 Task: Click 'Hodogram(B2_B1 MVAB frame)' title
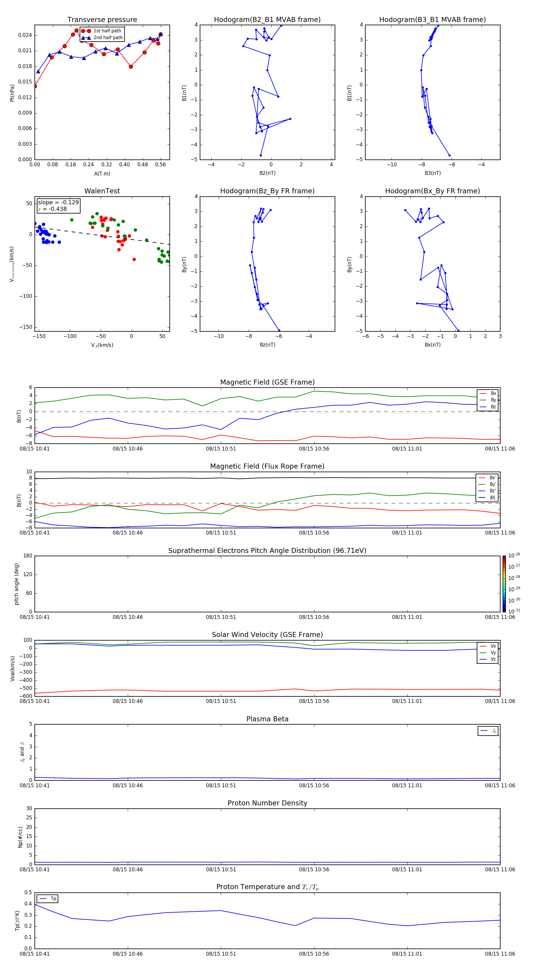pyautogui.click(x=267, y=19)
